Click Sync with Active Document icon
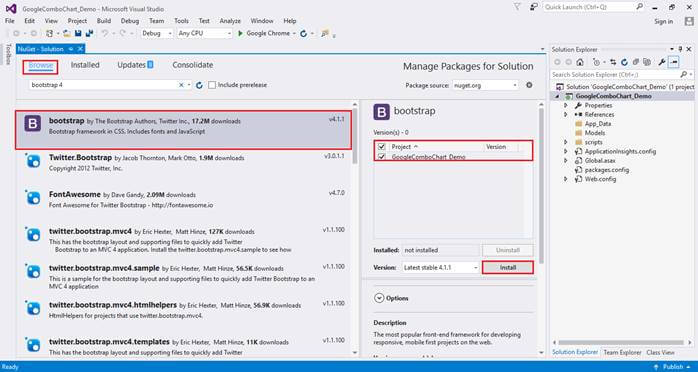This screenshot has width=698, height=372. (x=613, y=62)
